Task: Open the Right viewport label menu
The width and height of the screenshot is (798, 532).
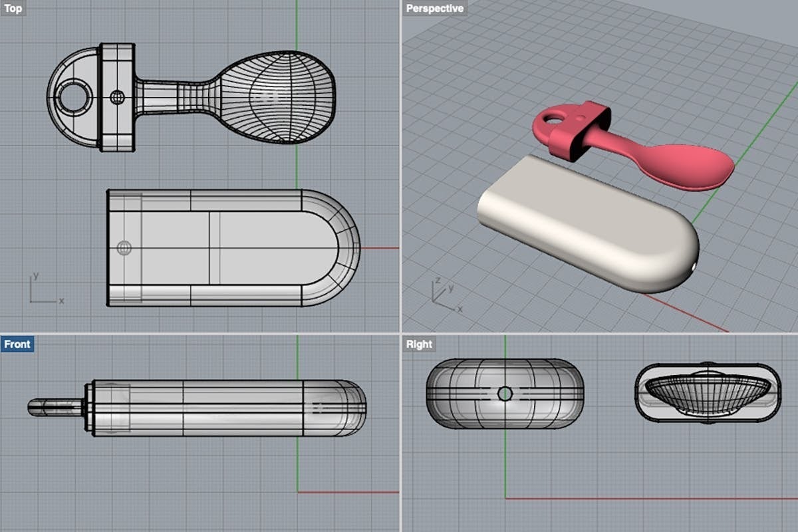Action: [419, 344]
